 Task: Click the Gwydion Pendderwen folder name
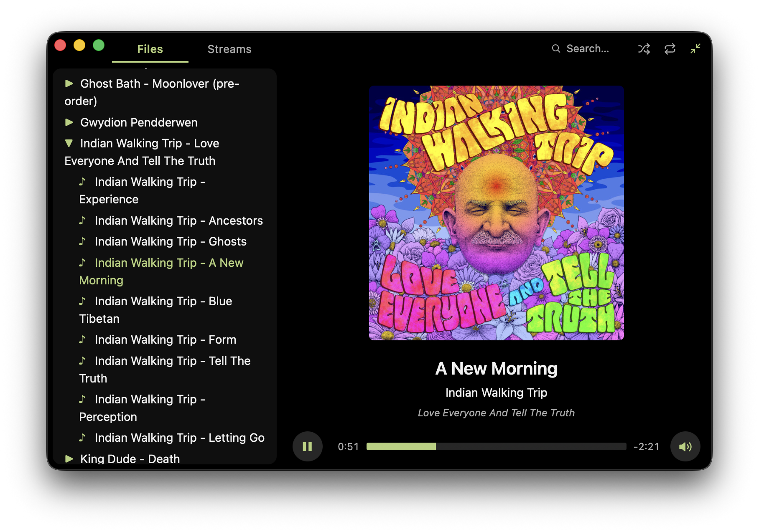[139, 122]
